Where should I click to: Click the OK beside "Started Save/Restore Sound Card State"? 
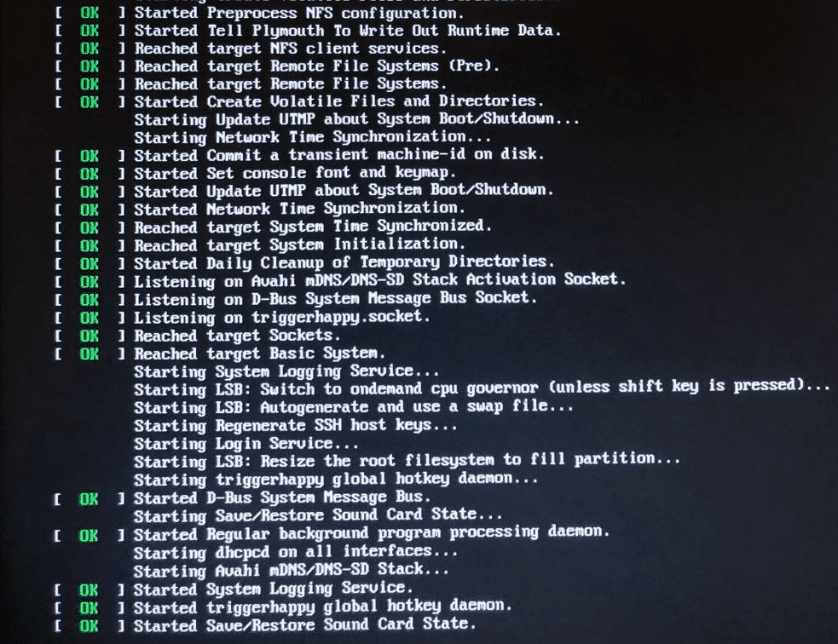pyautogui.click(x=89, y=625)
